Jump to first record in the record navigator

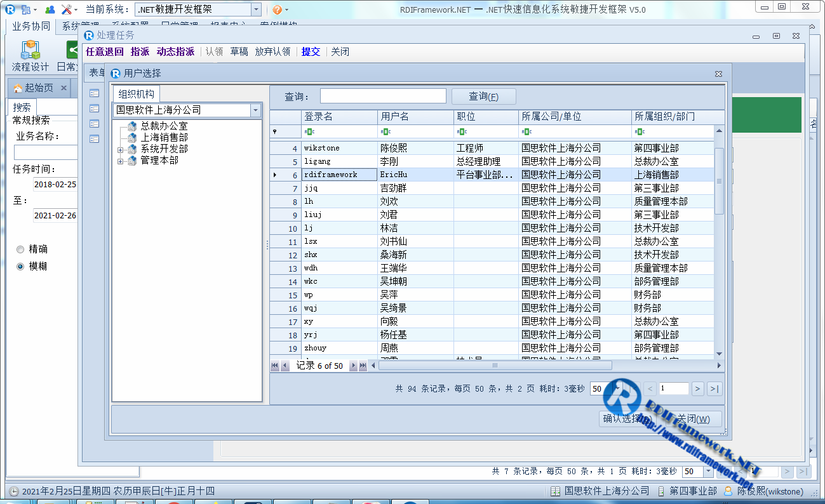tap(275, 366)
